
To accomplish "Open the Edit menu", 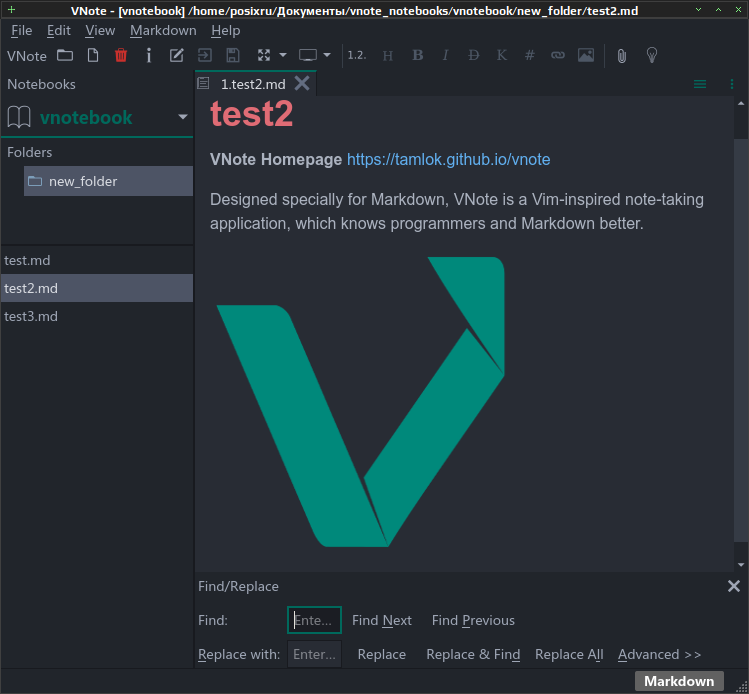I will coord(59,31).
